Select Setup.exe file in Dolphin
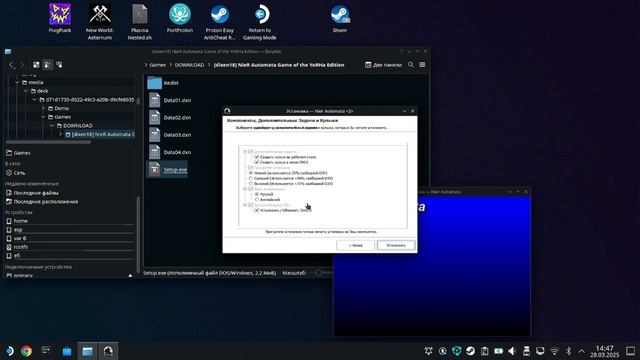Image resolution: width=640 pixels, height=360 pixels. 168,169
